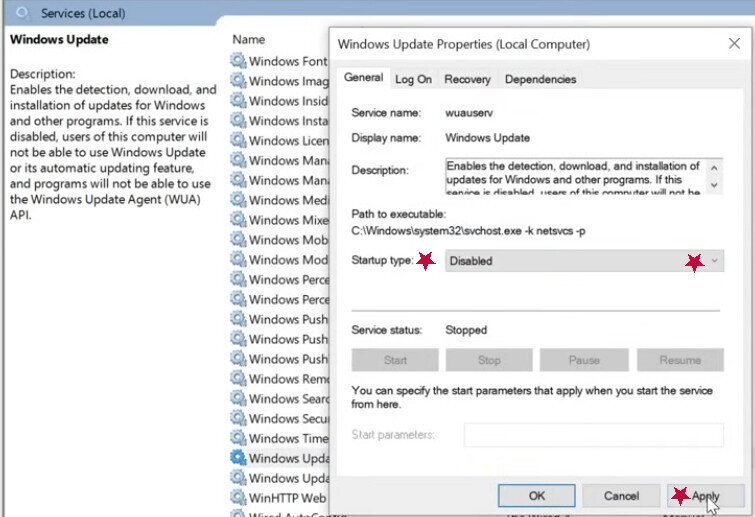Select Windows Imag service row text
Screen dimensions: 755x517
(x=288, y=81)
